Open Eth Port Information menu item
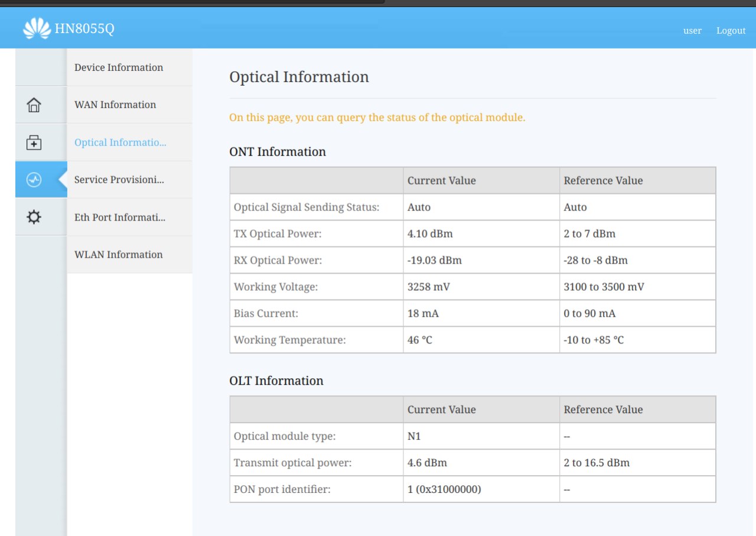This screenshot has width=756, height=536. [120, 217]
